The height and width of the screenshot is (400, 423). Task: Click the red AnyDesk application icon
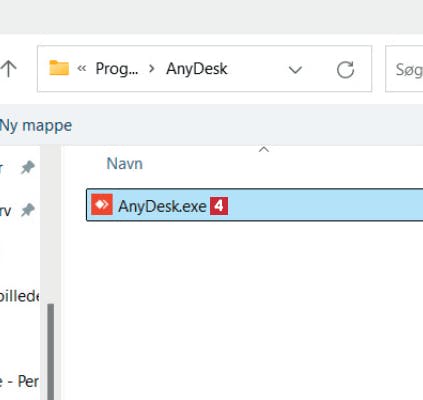pyautogui.click(x=102, y=204)
